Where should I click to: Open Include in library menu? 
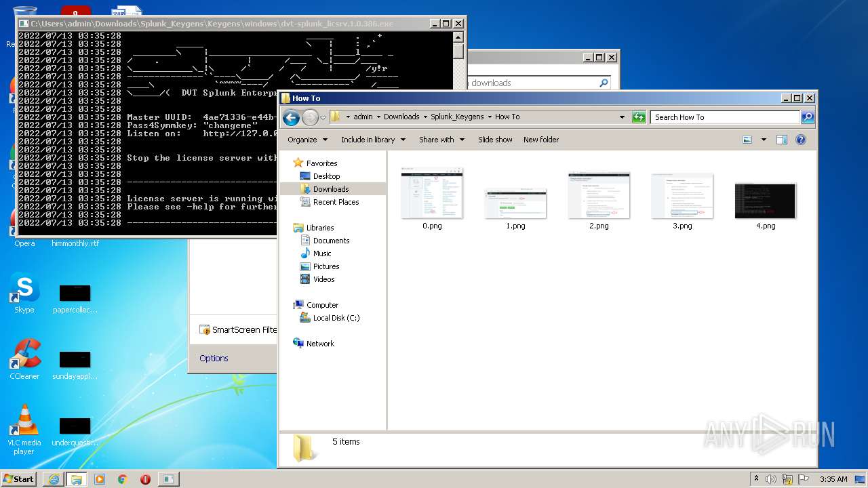point(373,140)
